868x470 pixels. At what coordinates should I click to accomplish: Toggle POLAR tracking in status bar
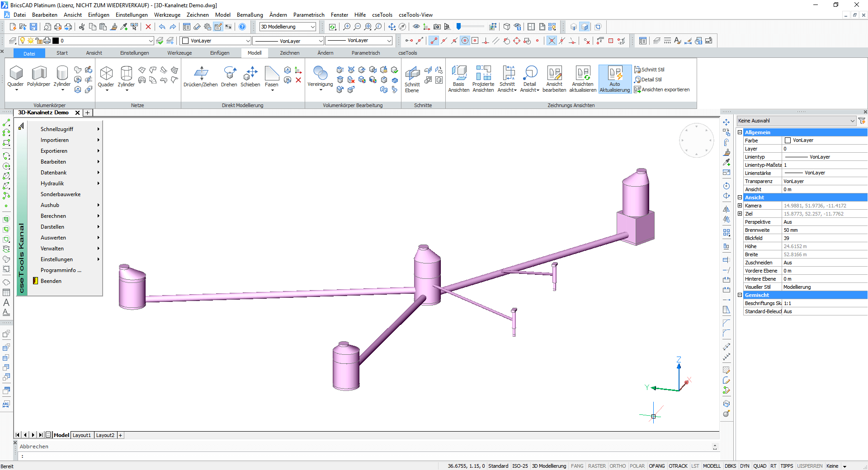637,466
